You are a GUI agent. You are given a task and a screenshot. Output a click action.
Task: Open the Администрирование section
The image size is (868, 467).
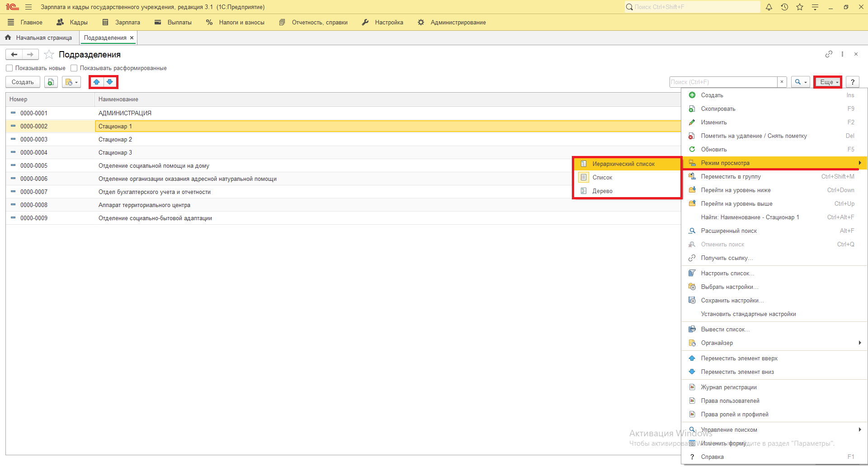point(452,23)
